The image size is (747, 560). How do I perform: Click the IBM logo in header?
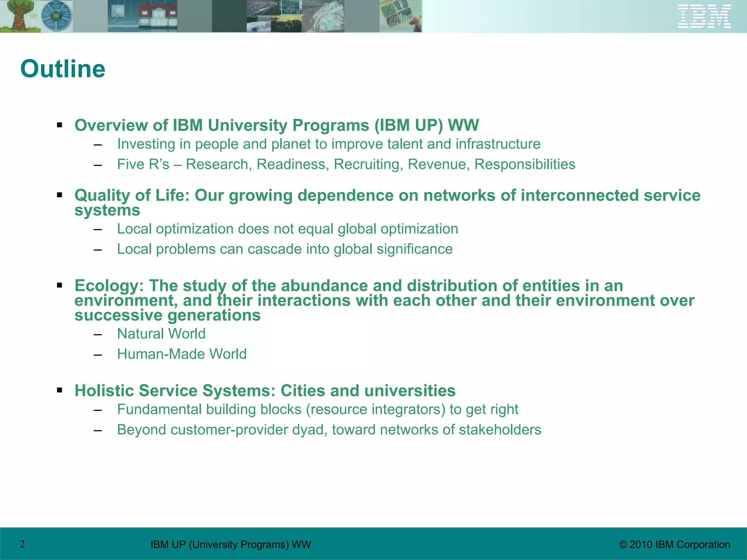[704, 16]
